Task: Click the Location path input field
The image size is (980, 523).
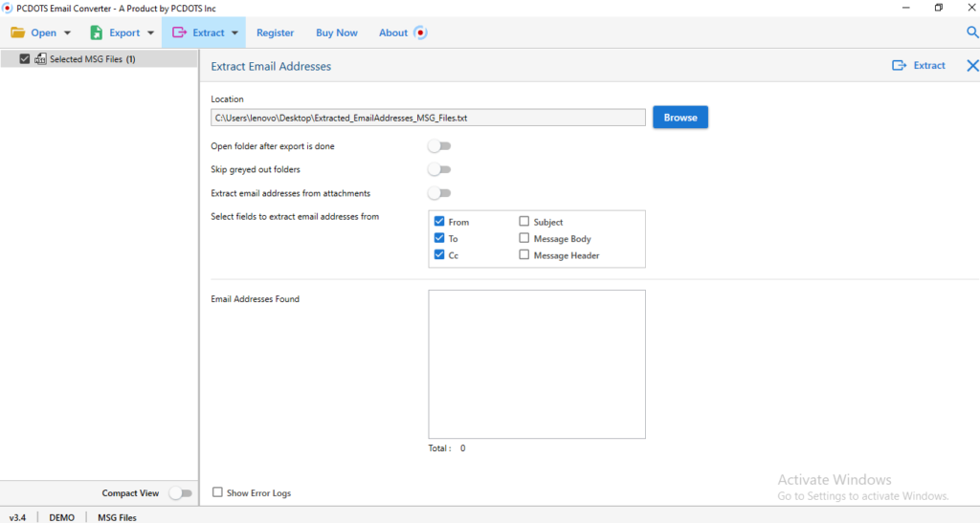Action: pos(428,118)
